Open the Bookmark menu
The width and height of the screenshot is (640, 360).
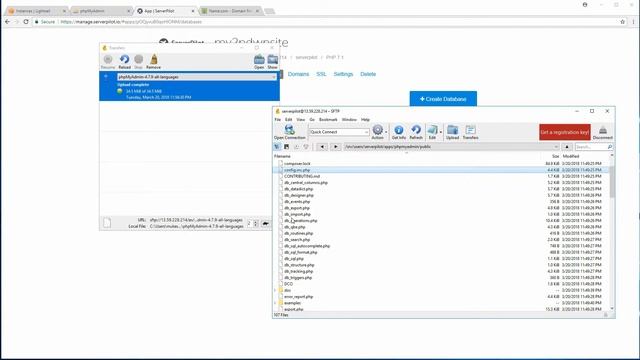(x=328, y=120)
